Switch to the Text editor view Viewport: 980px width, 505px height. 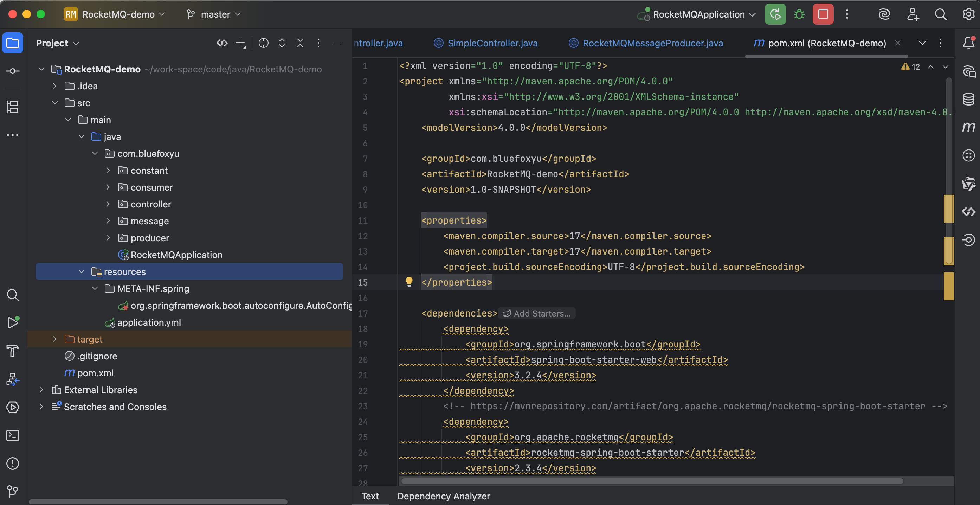[370, 496]
